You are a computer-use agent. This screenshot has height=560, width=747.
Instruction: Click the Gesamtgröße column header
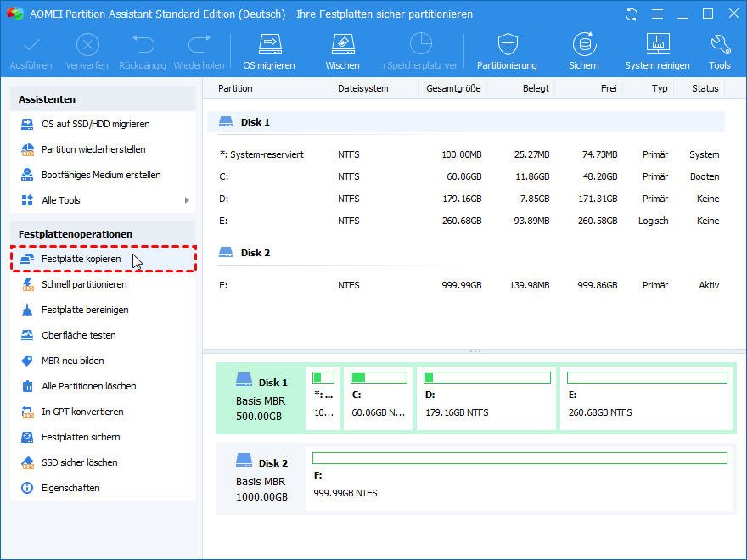[452, 88]
